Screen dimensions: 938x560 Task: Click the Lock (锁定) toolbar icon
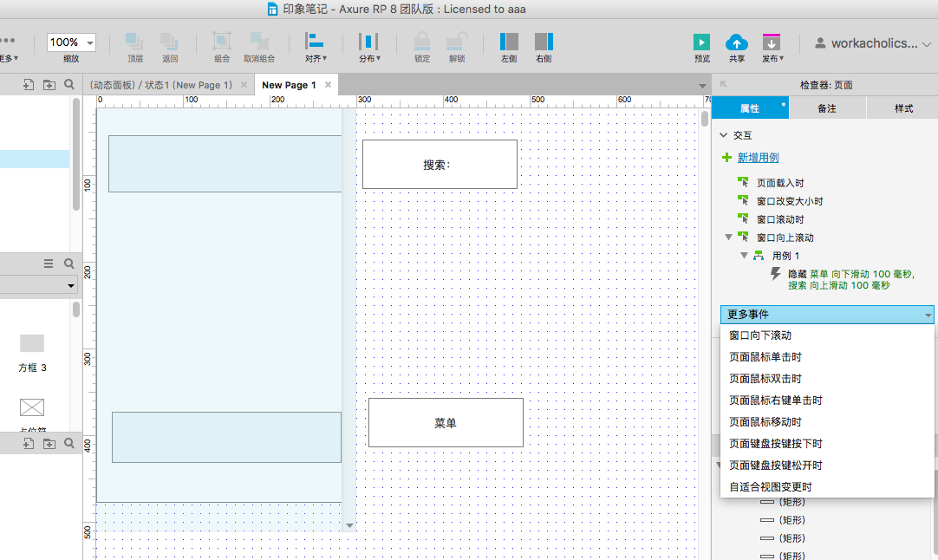point(422,42)
